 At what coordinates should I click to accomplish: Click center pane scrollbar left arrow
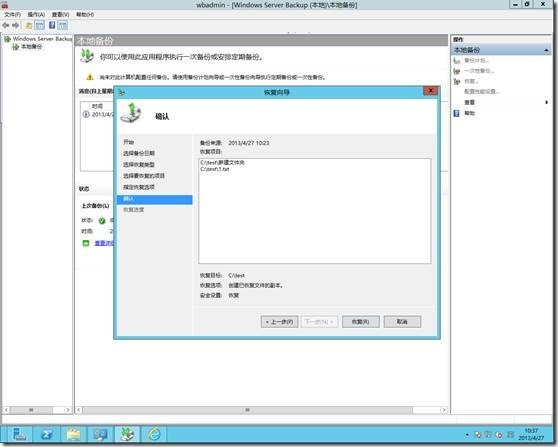click(x=79, y=410)
